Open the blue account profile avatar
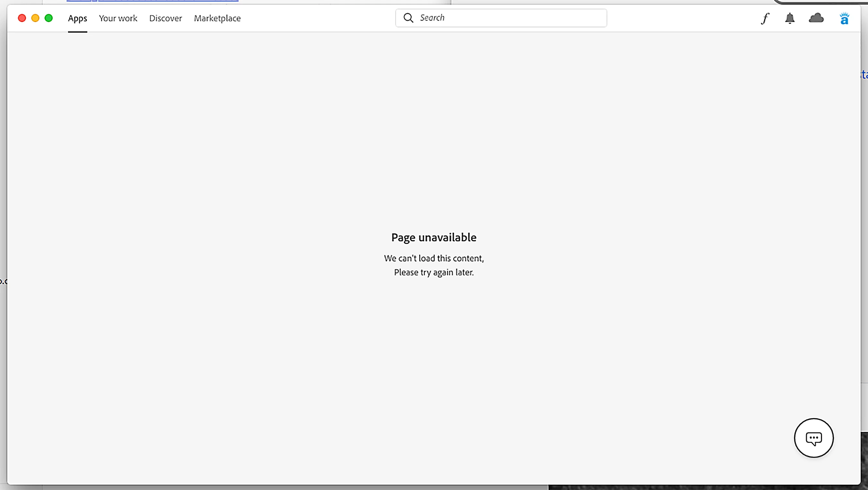The width and height of the screenshot is (868, 490). (x=844, y=19)
